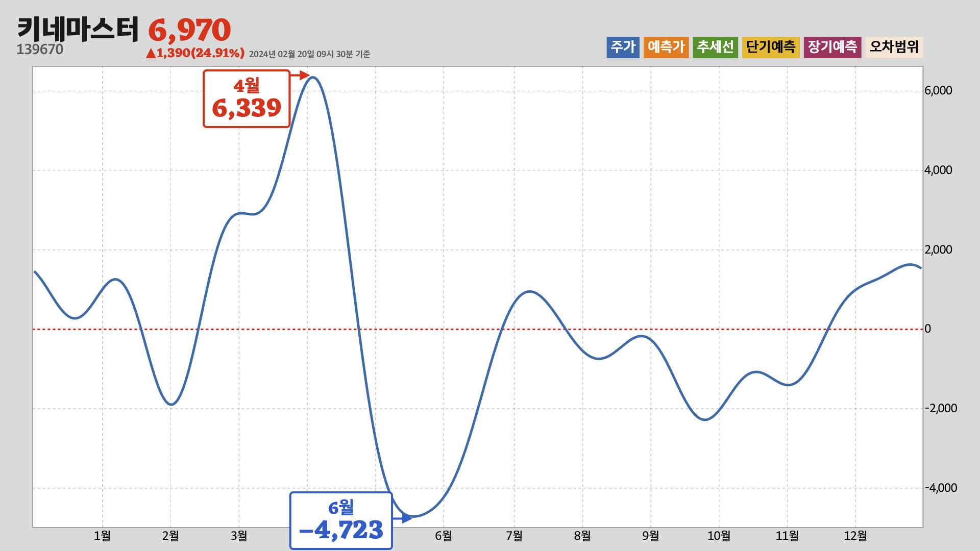Click the 키네마스터 stock title
Image resolution: width=980 pixels, height=551 pixels.
coord(78,29)
